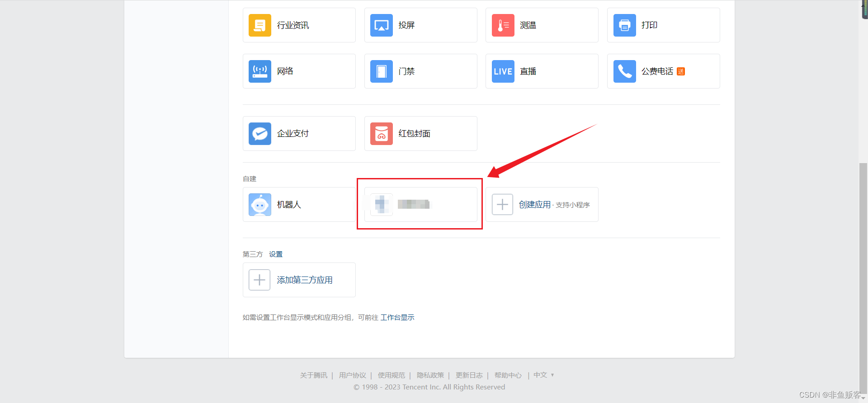Image resolution: width=868 pixels, height=403 pixels.
Task: Open the 网络 router icon
Action: point(260,71)
